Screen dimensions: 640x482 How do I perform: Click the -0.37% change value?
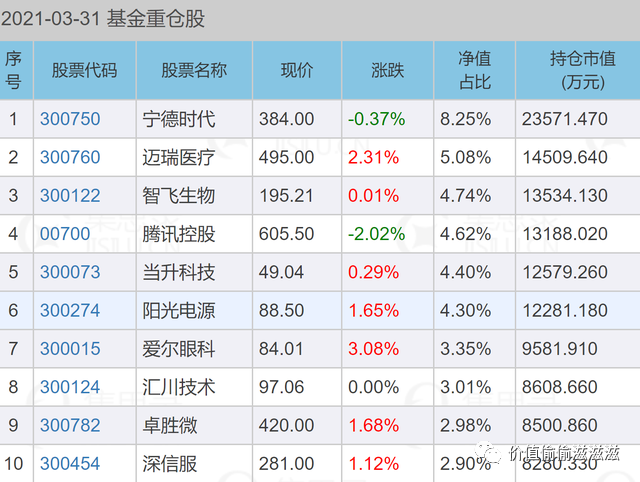[376, 119]
